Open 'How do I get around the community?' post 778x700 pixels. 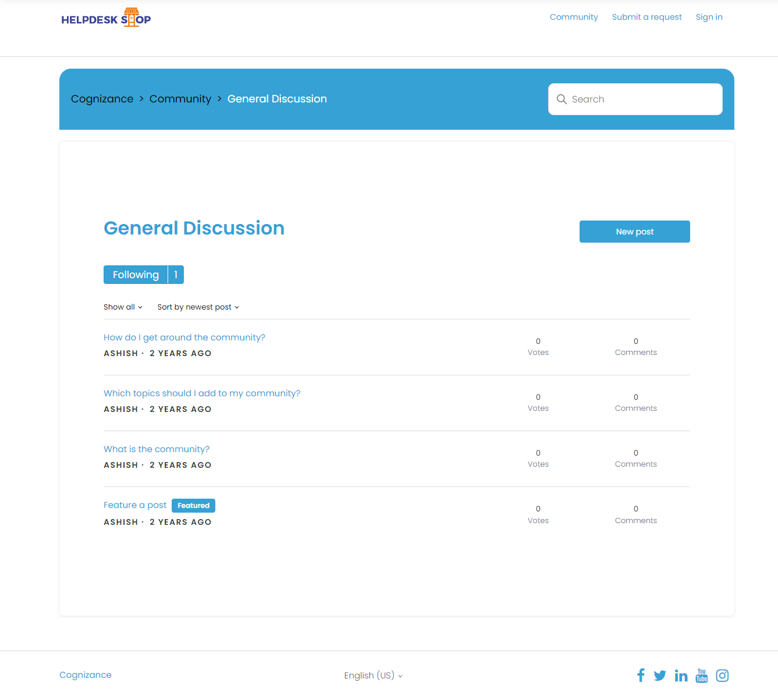tap(184, 337)
